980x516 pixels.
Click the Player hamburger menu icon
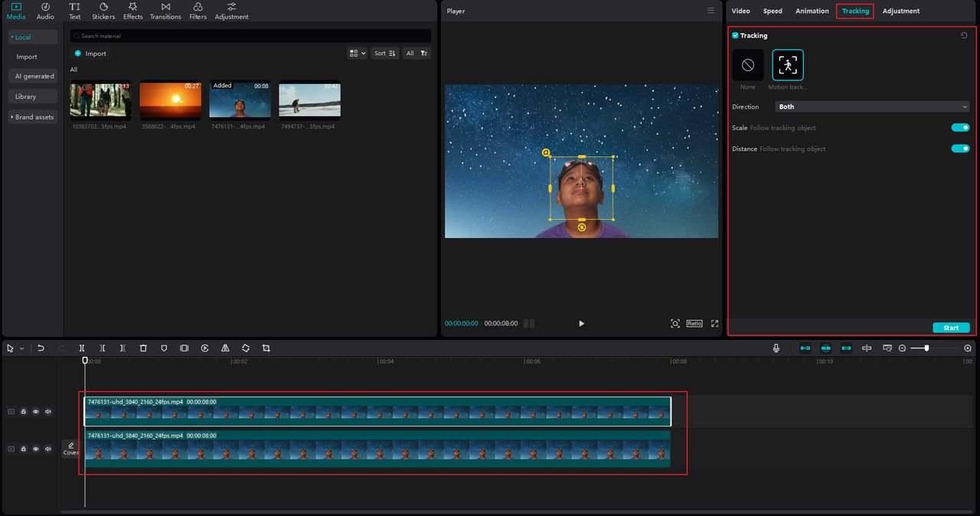pos(710,11)
